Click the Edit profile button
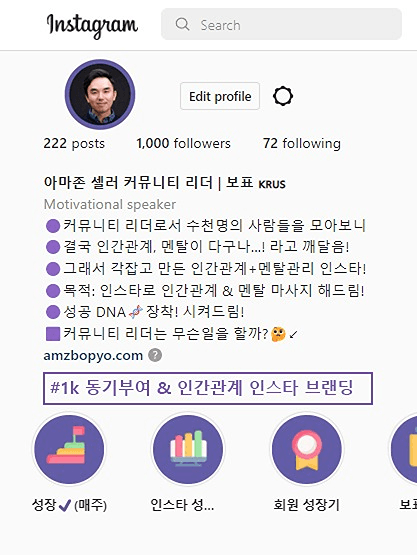 point(220,96)
